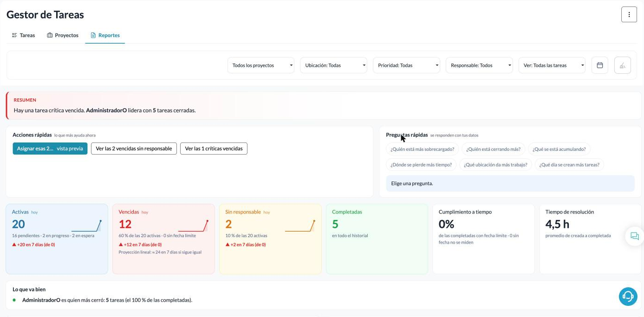
Task: Click the text 'Hay una tarea crítica vencida.'
Action: pos(49,110)
